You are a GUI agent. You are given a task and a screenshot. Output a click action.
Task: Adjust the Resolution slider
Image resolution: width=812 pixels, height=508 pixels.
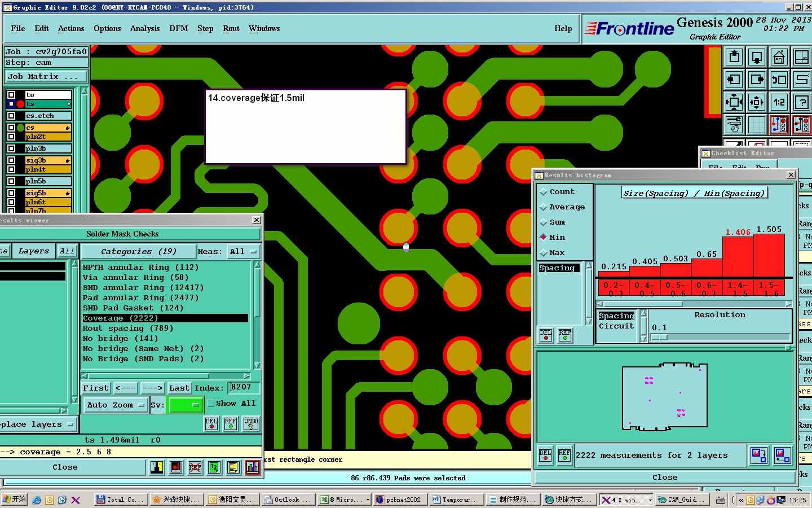point(659,337)
